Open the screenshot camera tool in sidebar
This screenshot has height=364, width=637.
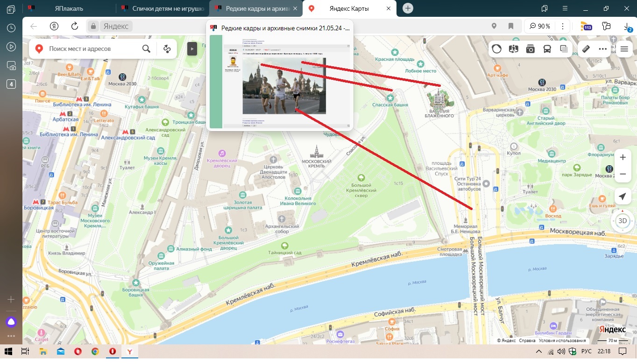tap(11, 66)
